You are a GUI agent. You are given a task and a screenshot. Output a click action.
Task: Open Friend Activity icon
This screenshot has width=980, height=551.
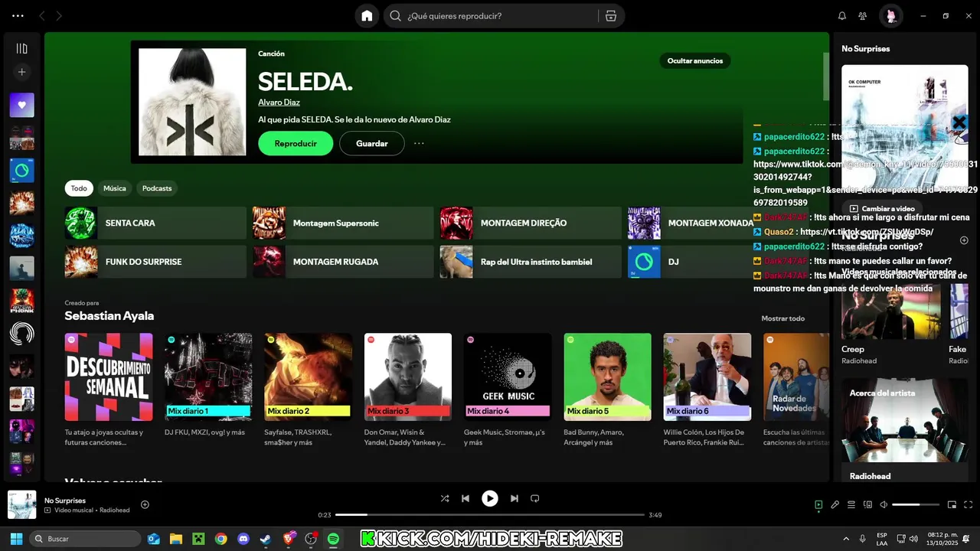863,16
